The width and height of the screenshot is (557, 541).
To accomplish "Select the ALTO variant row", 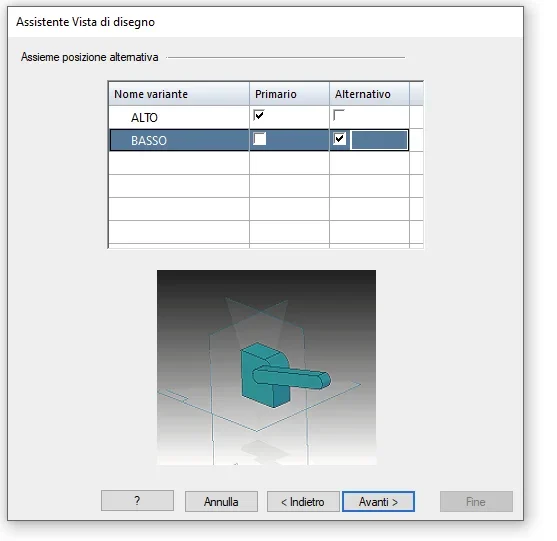I will click(259, 117).
